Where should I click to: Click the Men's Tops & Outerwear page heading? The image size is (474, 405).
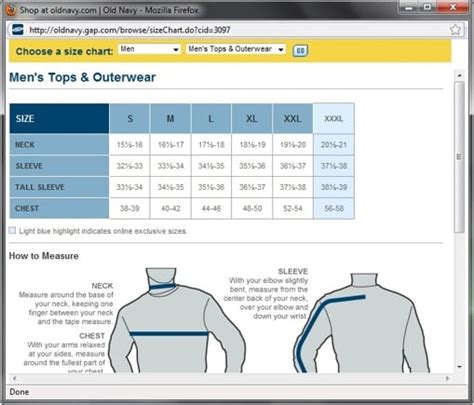(x=82, y=77)
